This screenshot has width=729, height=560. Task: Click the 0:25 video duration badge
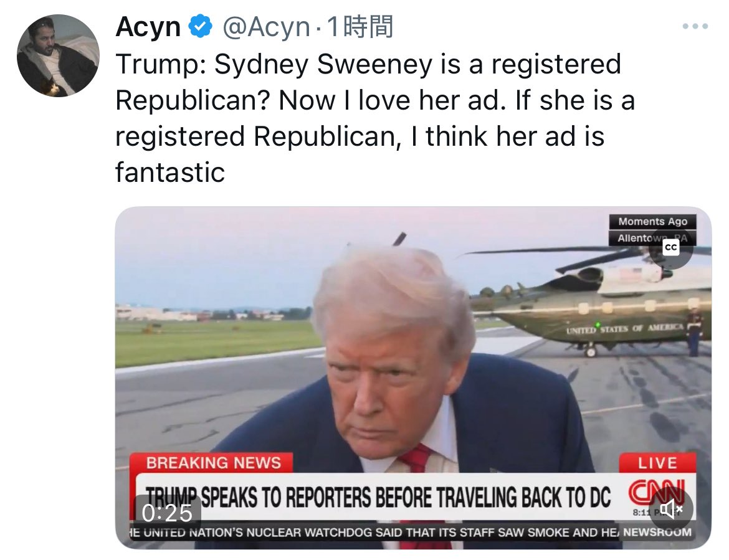click(167, 513)
